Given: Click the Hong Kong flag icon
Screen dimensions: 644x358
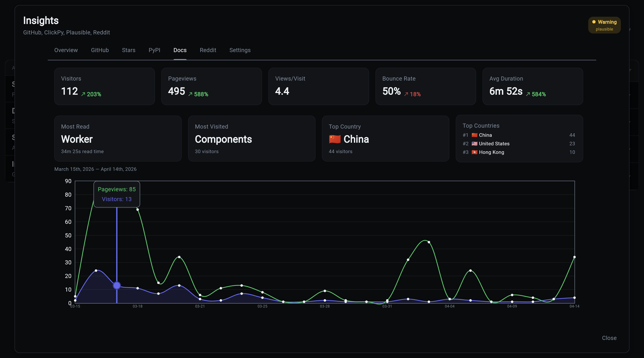Looking at the screenshot, I should tap(474, 152).
